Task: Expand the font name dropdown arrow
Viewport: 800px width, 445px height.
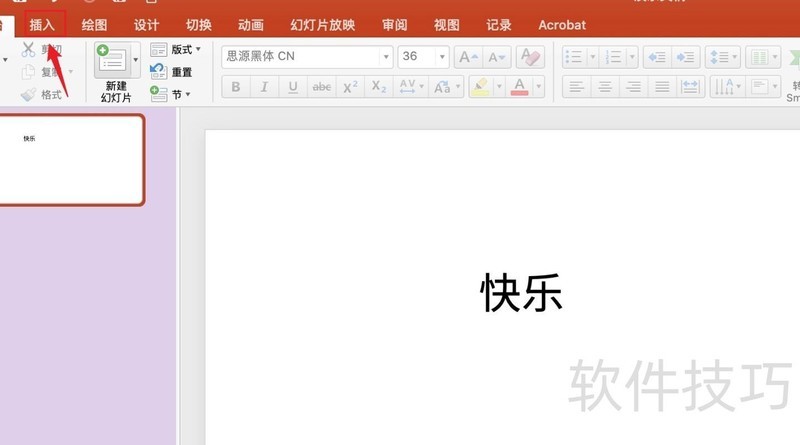Action: (x=386, y=56)
